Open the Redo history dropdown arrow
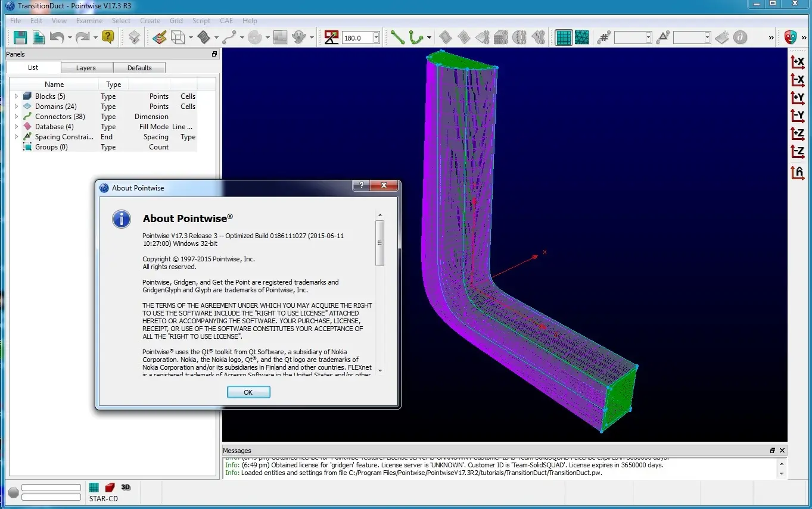This screenshot has width=812, height=509. 95,38
